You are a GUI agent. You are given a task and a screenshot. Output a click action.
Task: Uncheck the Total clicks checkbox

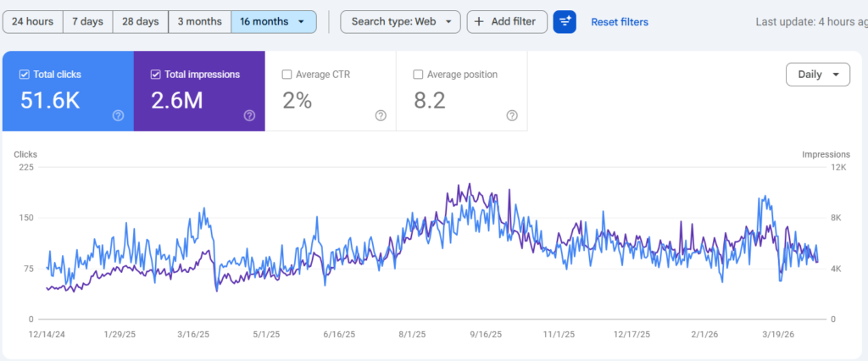tap(25, 75)
